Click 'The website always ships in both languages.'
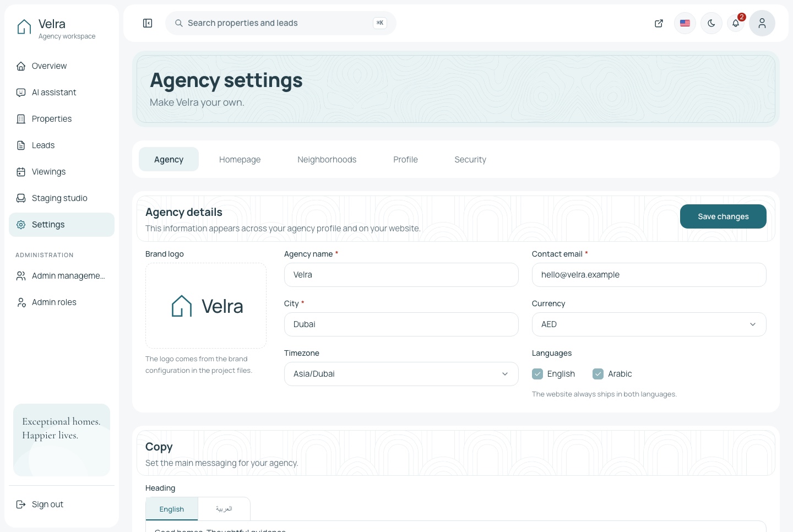 604,394
